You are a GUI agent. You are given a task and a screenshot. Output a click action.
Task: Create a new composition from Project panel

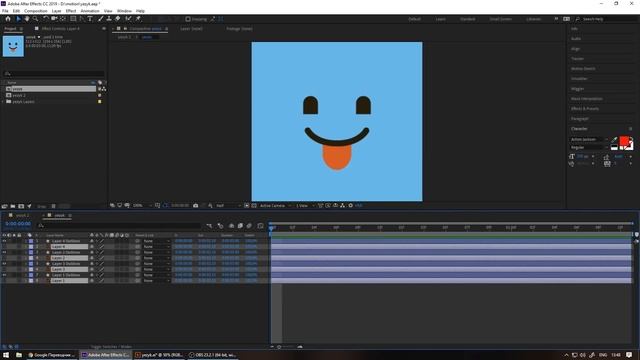coord(21,206)
